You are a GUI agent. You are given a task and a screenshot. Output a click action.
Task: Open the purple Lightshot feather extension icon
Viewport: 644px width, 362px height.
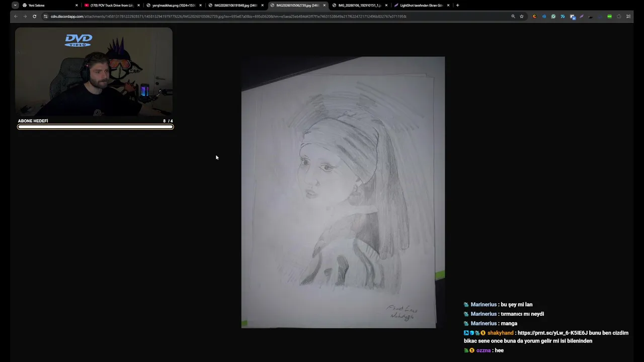(x=582, y=16)
